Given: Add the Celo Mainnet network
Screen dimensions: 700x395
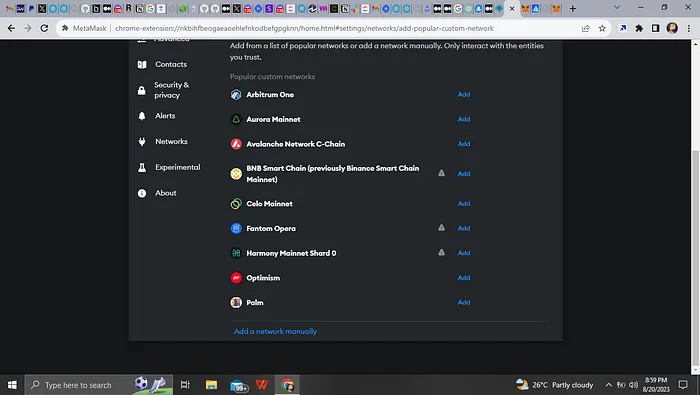Looking at the screenshot, I should (x=464, y=204).
